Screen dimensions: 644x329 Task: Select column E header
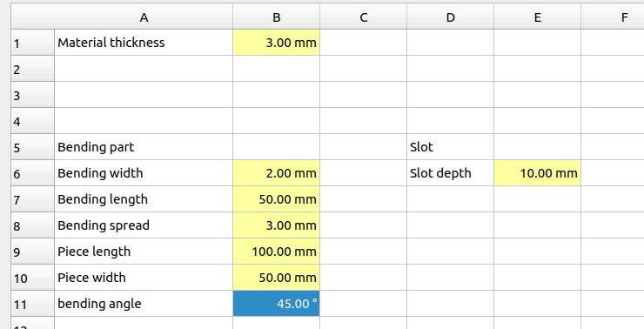(537, 17)
